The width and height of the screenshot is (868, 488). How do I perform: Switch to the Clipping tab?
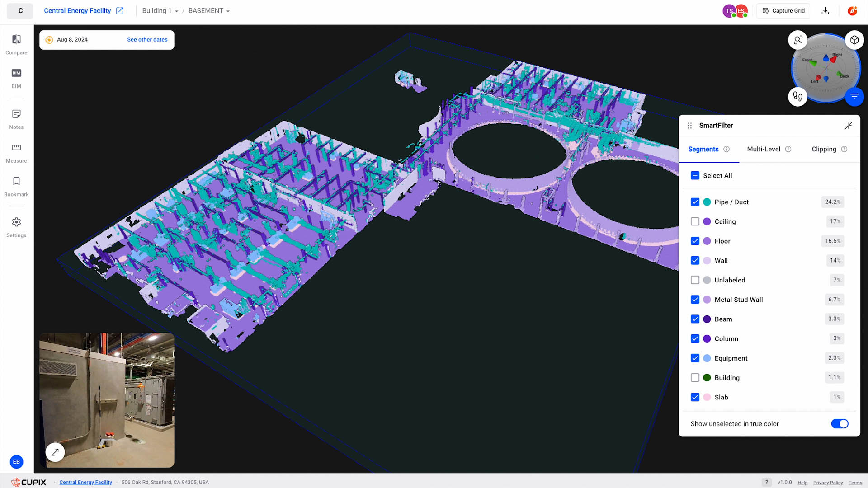(x=824, y=149)
